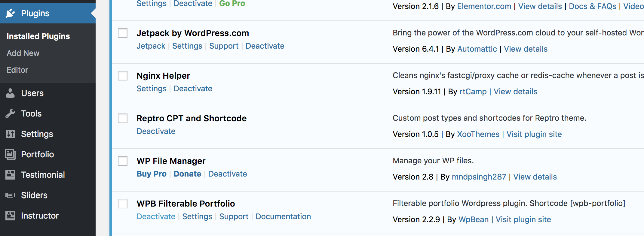Open the Documentation link
This screenshot has height=236, width=644.
(283, 216)
